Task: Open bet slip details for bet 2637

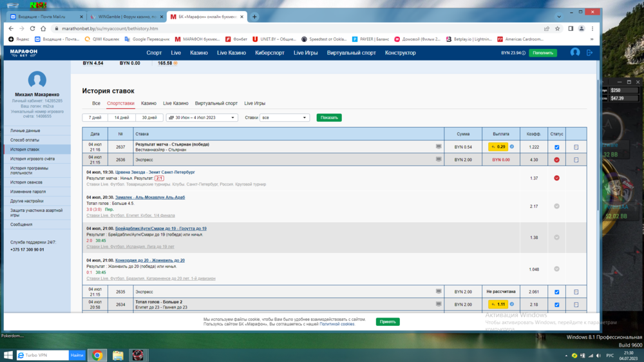Action: [576, 147]
